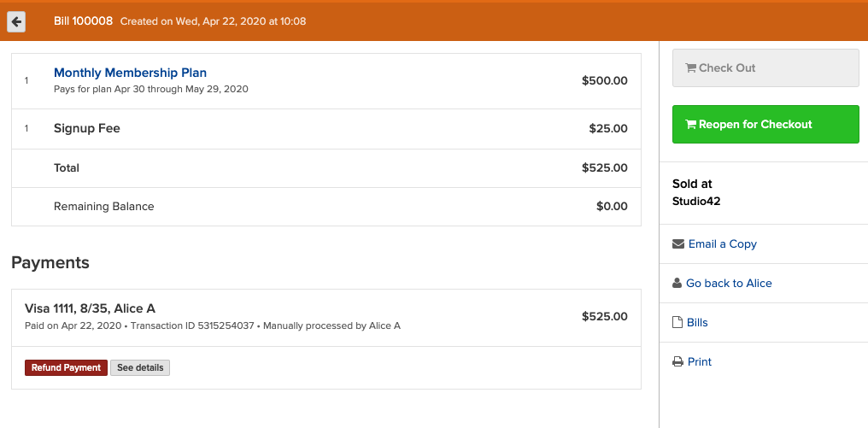Go back to Alice's profile

[729, 284]
